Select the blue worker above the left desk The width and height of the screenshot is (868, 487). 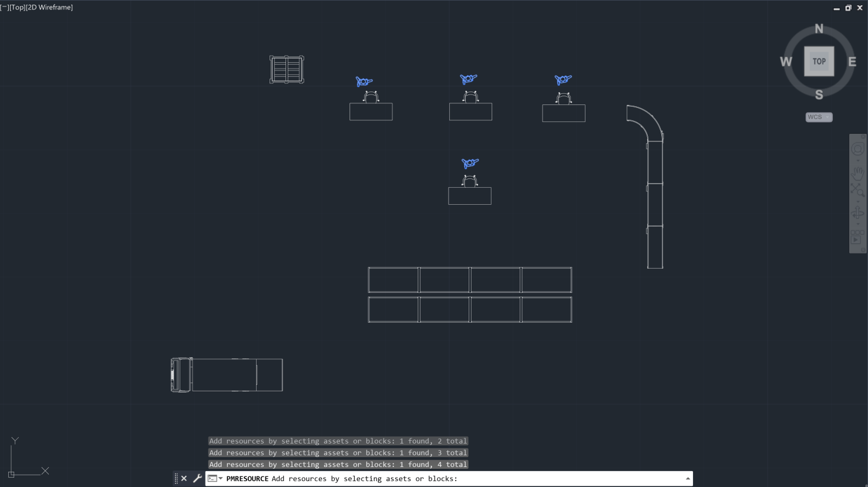point(364,82)
